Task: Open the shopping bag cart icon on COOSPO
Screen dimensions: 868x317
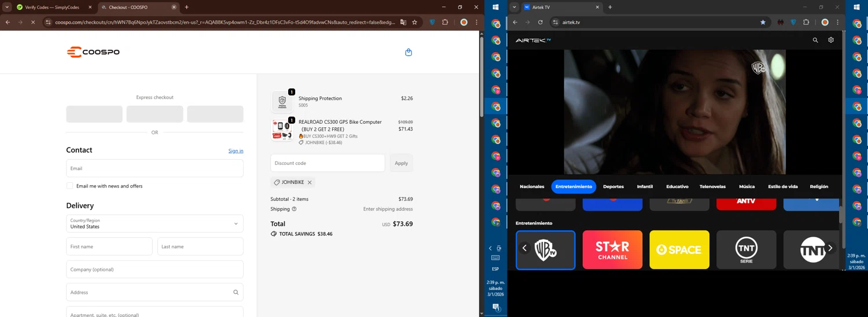Action: pyautogui.click(x=409, y=52)
